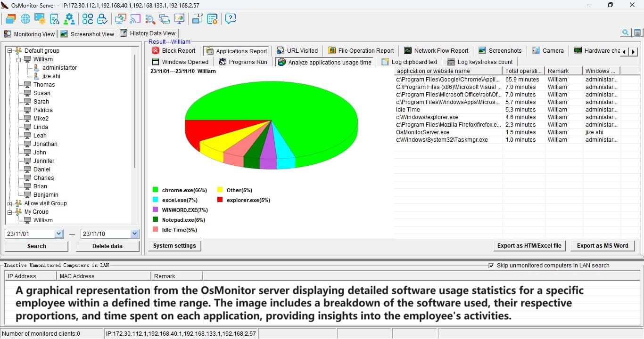The height and width of the screenshot is (339, 644).
Task: Collapse the William node under Default group
Action: (19, 59)
